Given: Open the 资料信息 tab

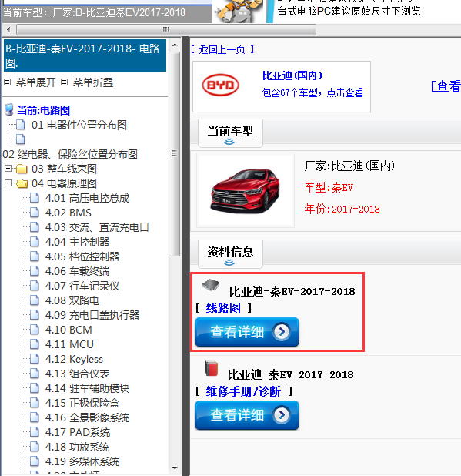Looking at the screenshot, I should 230,253.
